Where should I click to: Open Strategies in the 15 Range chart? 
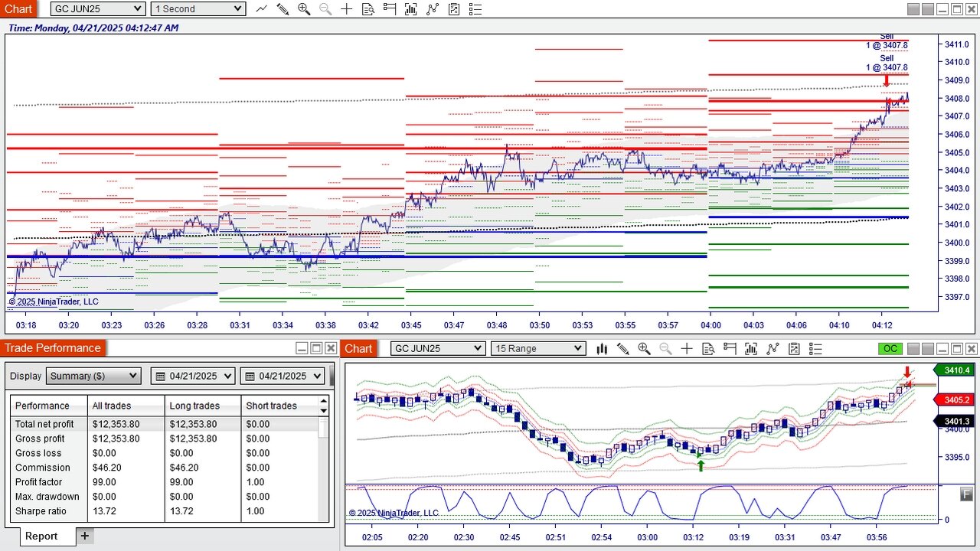point(773,349)
